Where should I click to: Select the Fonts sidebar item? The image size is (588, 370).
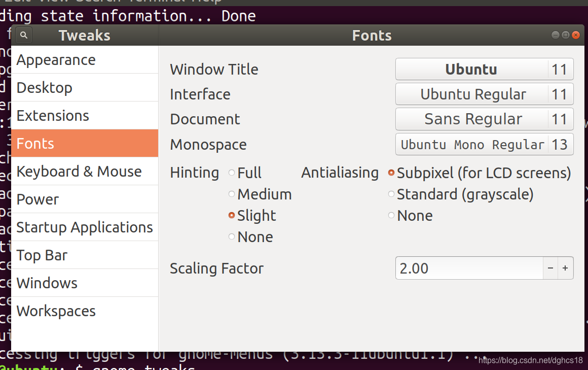85,143
